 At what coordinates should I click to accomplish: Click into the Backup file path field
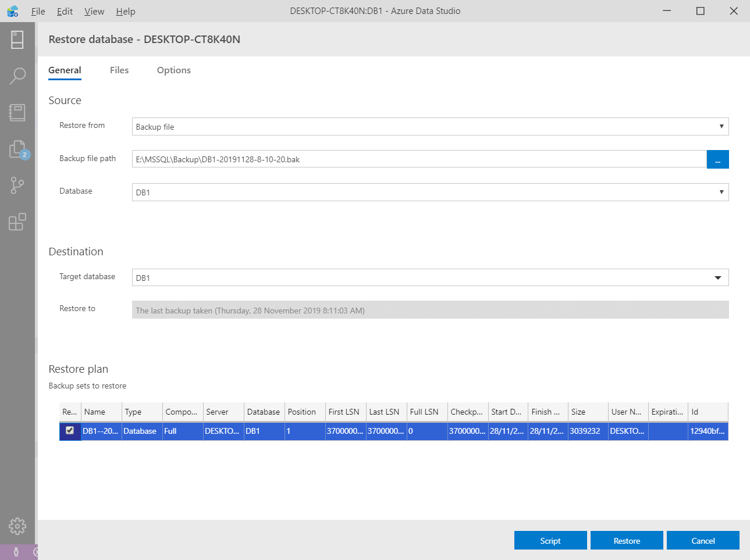pos(420,159)
